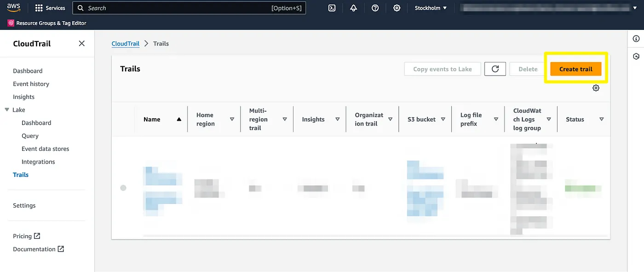Click the external link icon beside Documentation
Viewport: 644px width, 272px height.
[x=61, y=249]
